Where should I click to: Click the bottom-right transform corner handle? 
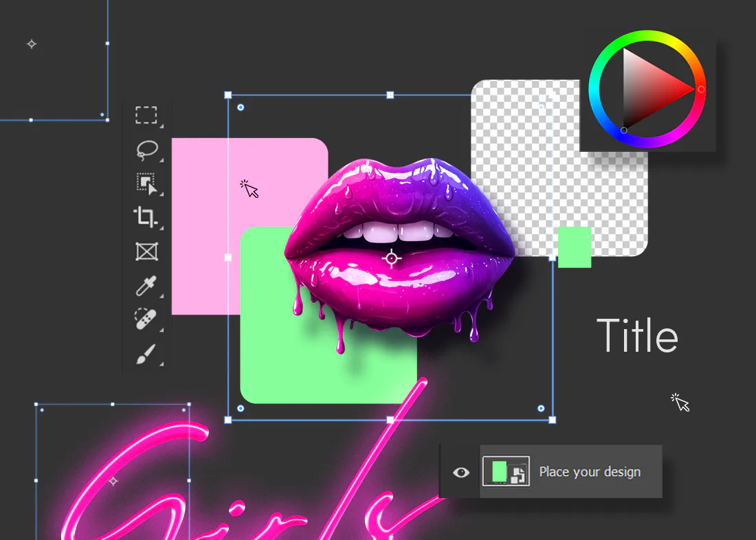point(553,419)
